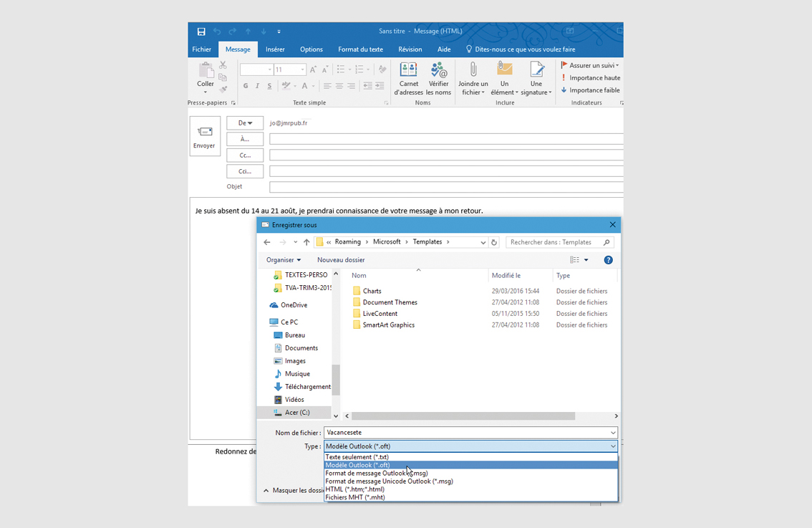The width and height of the screenshot is (812, 528).
Task: Click the Undo arrow in quick access toolbar
Action: click(217, 32)
